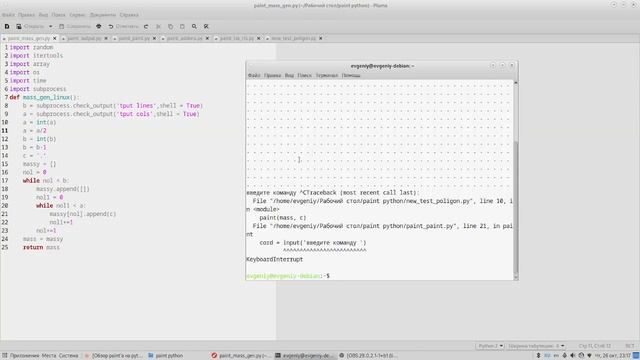Click the Copy icon in toolbar
640x360 pixels.
pyautogui.click(x=170, y=26)
